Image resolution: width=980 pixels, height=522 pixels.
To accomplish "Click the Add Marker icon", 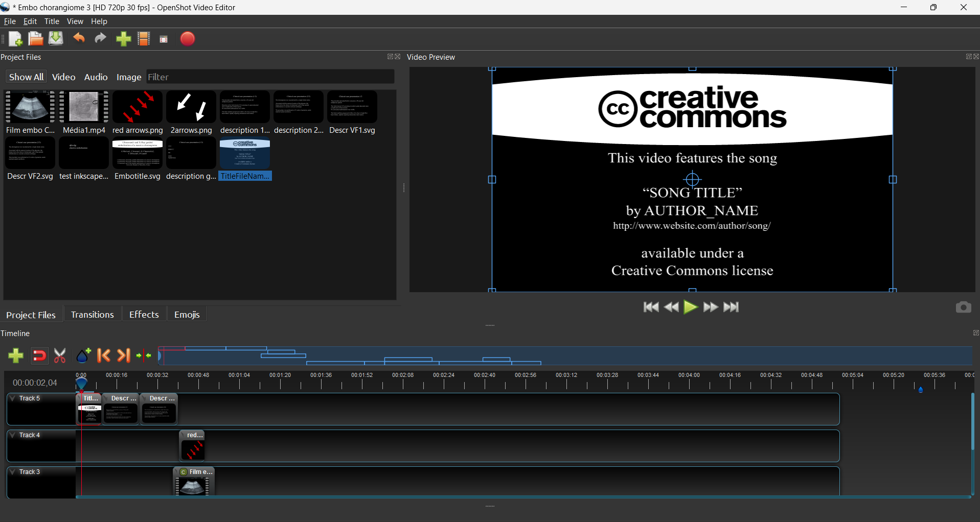I will click(x=83, y=355).
